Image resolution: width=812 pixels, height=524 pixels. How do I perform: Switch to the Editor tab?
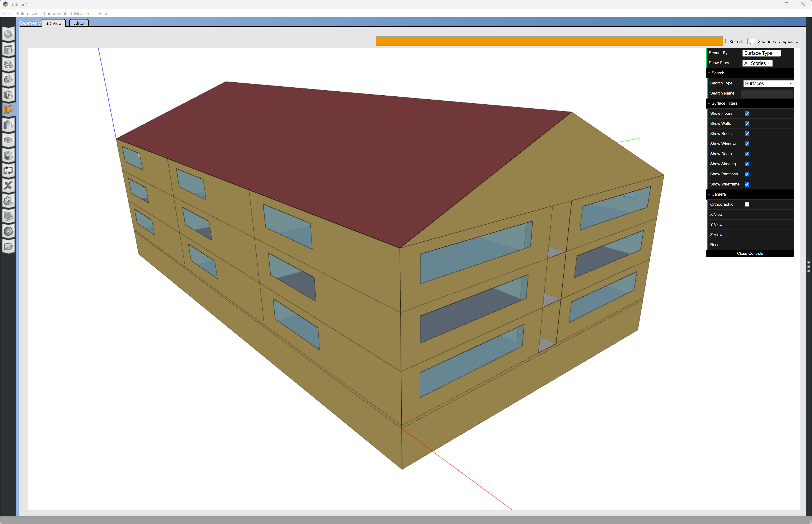[x=78, y=23]
